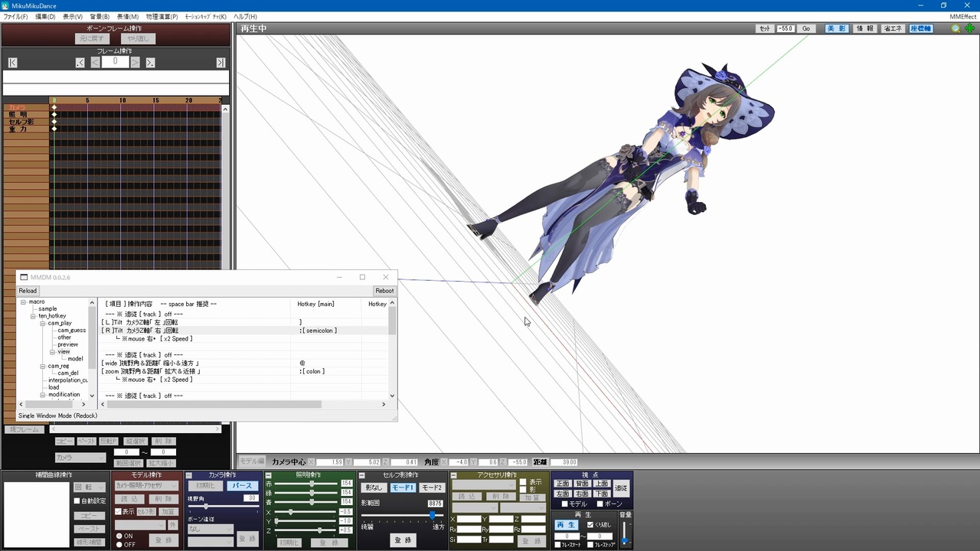Jump to first frame with the |< icon
Viewport: 980px width, 551px height.
tap(12, 62)
